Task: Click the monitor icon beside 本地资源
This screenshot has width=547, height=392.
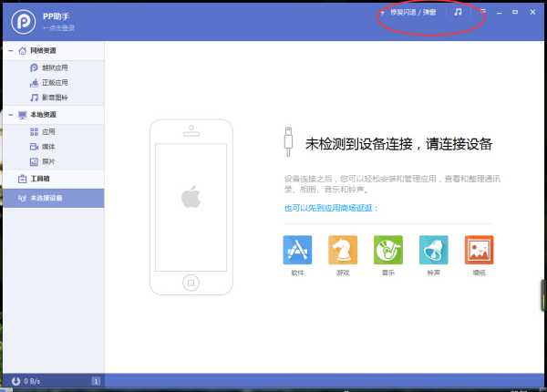Action: point(22,115)
